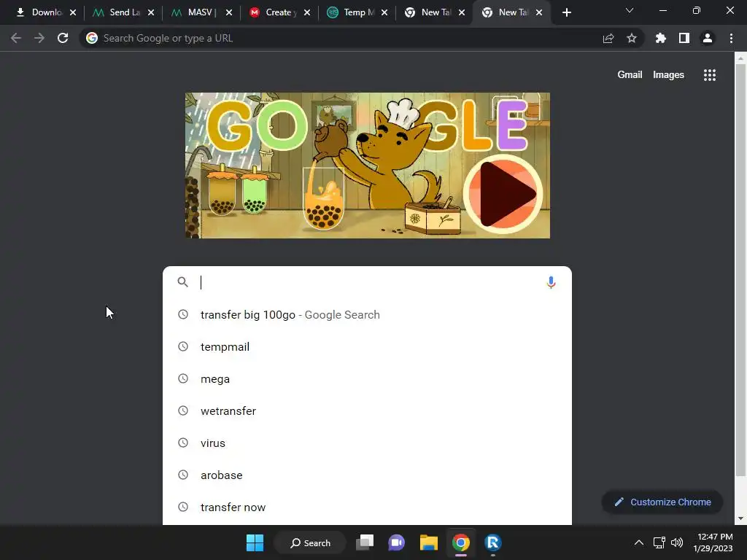Open Google Images link

pyautogui.click(x=668, y=75)
